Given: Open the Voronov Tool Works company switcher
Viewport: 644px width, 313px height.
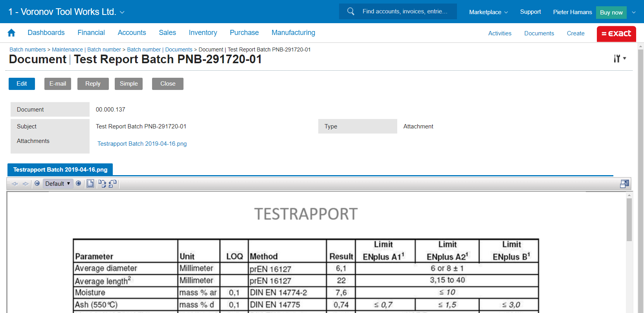Looking at the screenshot, I should pyautogui.click(x=66, y=12).
